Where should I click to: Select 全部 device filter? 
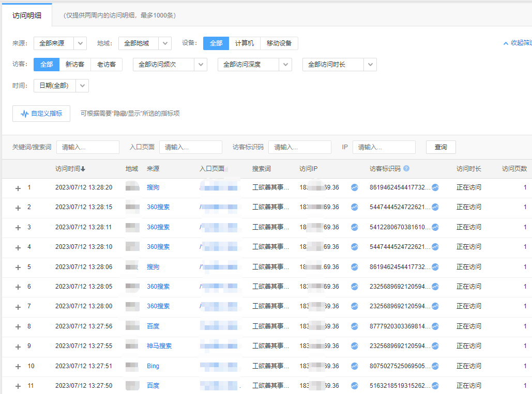216,43
